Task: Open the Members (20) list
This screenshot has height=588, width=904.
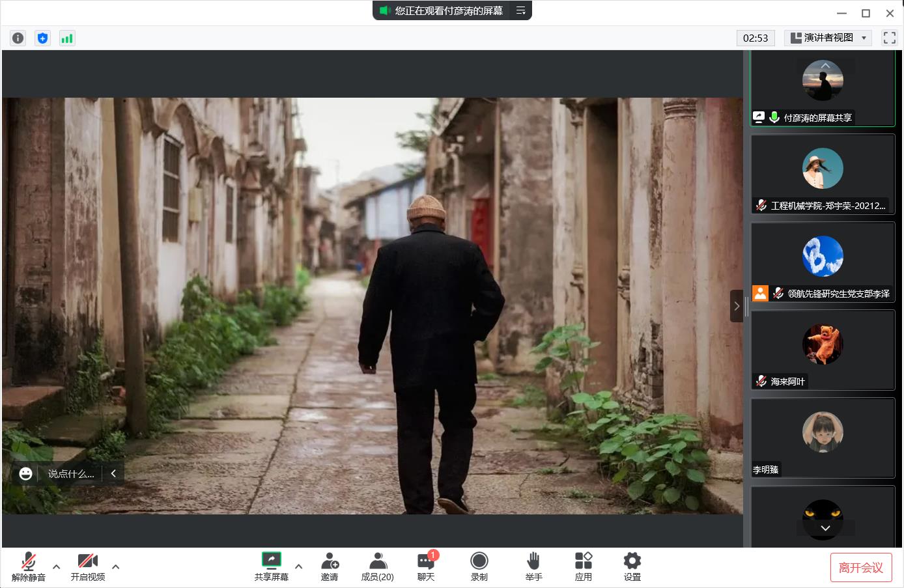Action: [377, 566]
